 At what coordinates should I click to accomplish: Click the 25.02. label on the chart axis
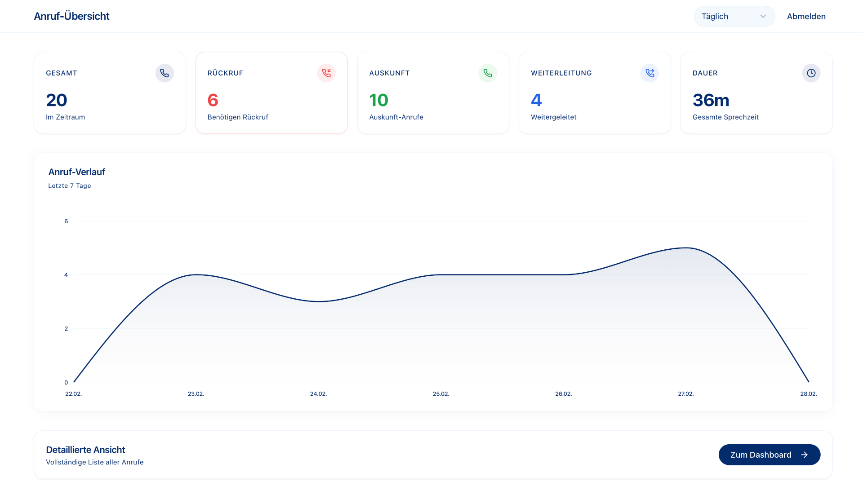tap(441, 394)
